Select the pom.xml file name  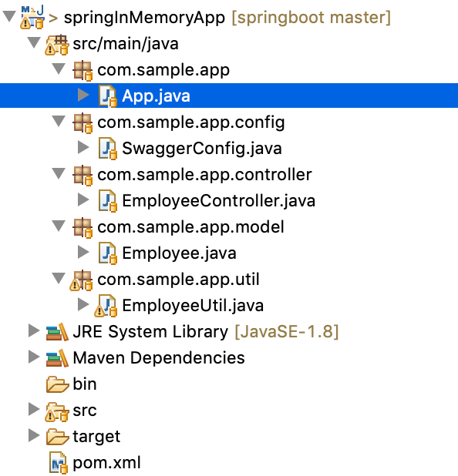[106, 463]
